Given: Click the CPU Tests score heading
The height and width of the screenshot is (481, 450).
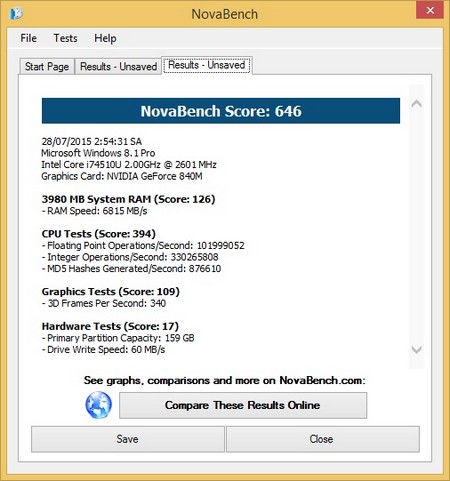Looking at the screenshot, I should pyautogui.click(x=99, y=234).
